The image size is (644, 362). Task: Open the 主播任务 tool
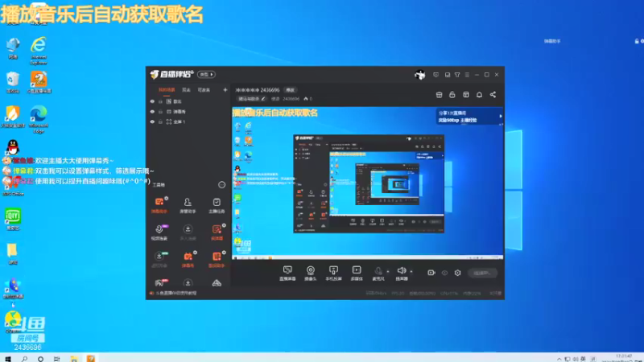(217, 205)
